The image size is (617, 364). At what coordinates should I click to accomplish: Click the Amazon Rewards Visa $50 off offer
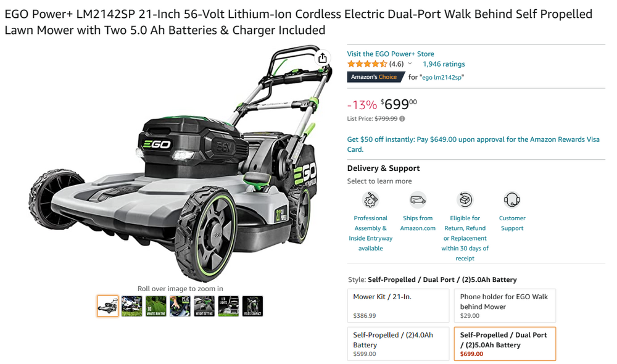coord(473,144)
